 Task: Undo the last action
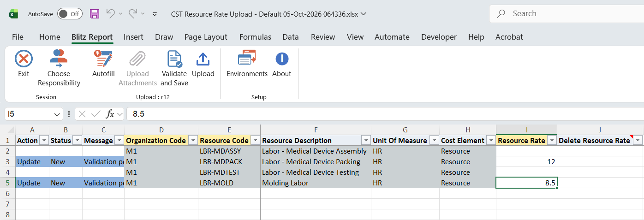(x=110, y=14)
